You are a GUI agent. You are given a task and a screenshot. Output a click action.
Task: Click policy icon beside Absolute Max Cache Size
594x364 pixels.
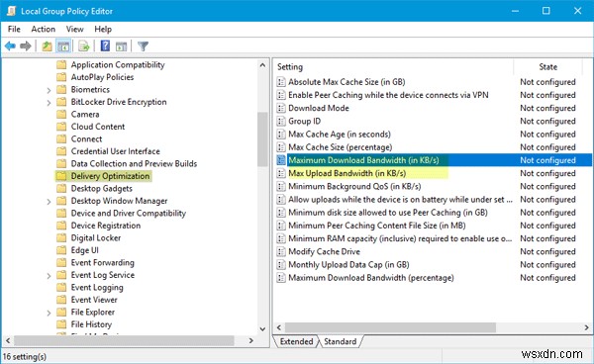coord(281,82)
